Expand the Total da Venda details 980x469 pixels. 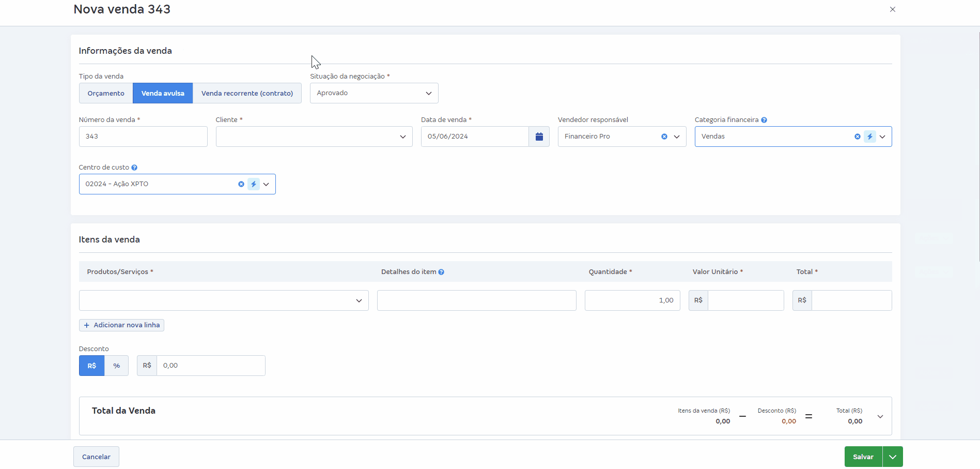tap(880, 416)
